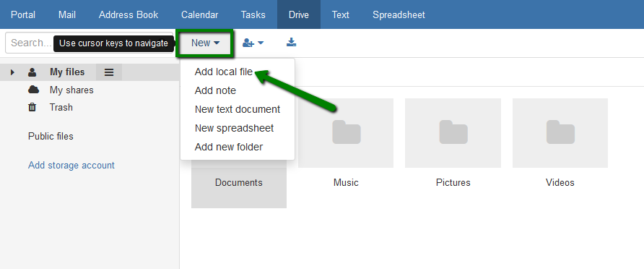Select the Documents folder label
This screenshot has height=269, width=644.
point(239,183)
